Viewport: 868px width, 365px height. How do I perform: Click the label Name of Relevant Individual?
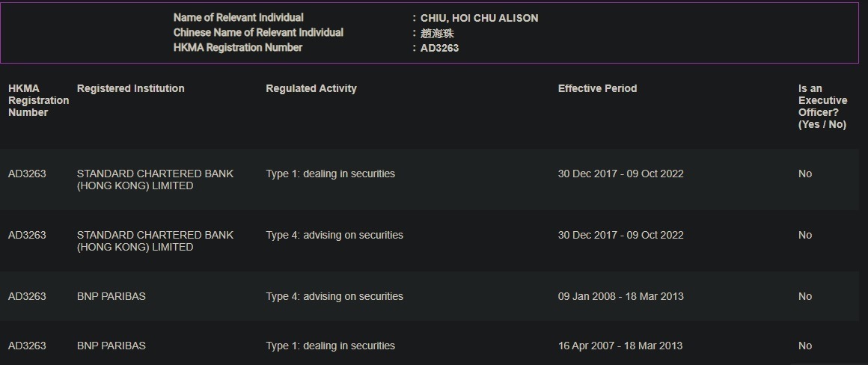(x=239, y=18)
